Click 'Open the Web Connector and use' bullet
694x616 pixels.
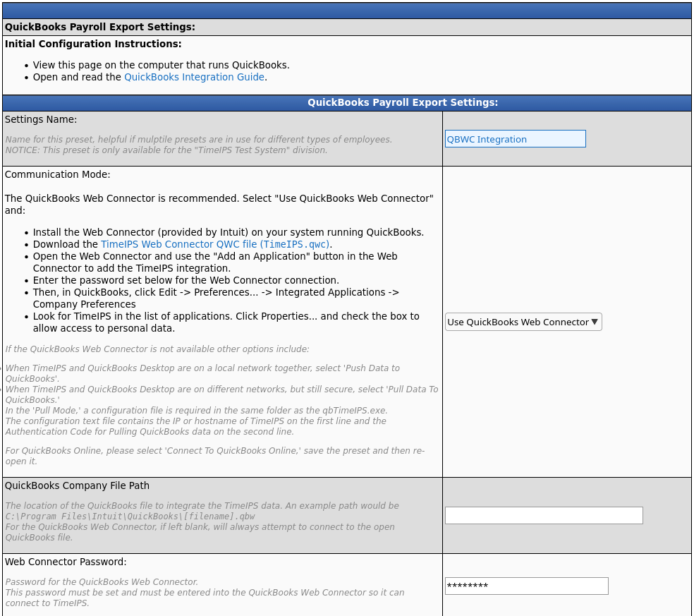[215, 262]
